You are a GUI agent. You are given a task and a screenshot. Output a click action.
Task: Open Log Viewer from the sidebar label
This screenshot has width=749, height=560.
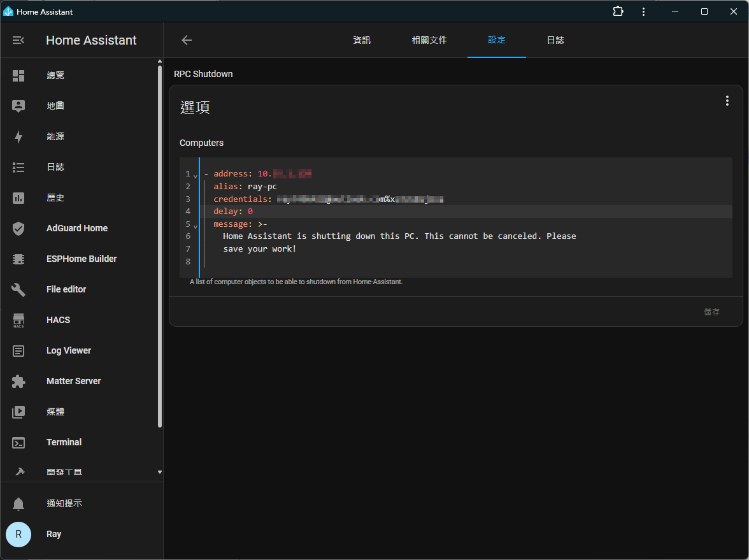pos(69,350)
